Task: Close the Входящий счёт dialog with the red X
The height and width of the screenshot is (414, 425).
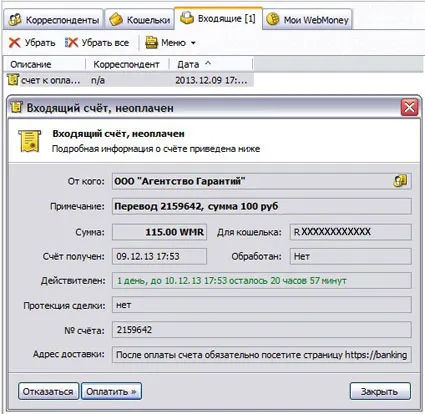Action: coord(409,107)
